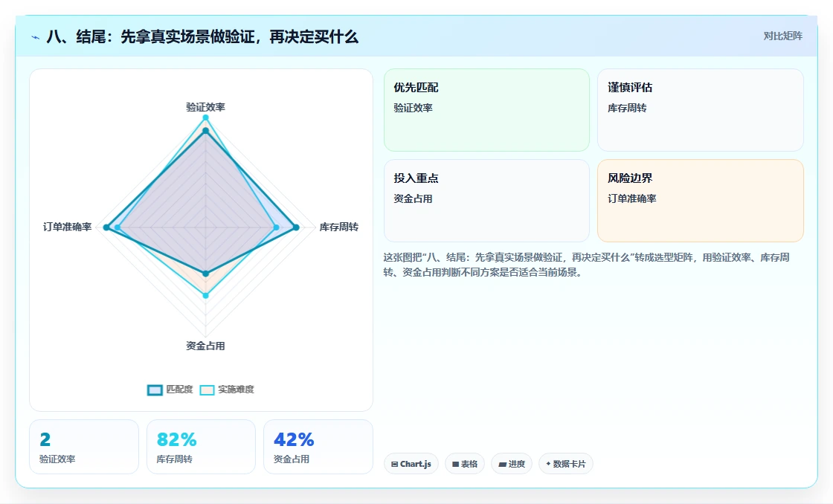833x504 pixels.
Task: Click the 实施难度 data point at 验证效率
Action: (x=205, y=118)
